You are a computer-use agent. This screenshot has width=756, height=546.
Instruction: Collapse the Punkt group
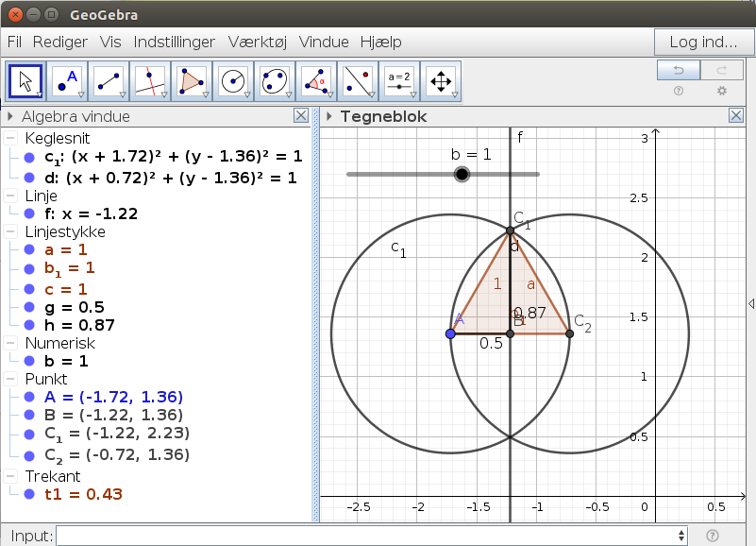click(x=10, y=379)
